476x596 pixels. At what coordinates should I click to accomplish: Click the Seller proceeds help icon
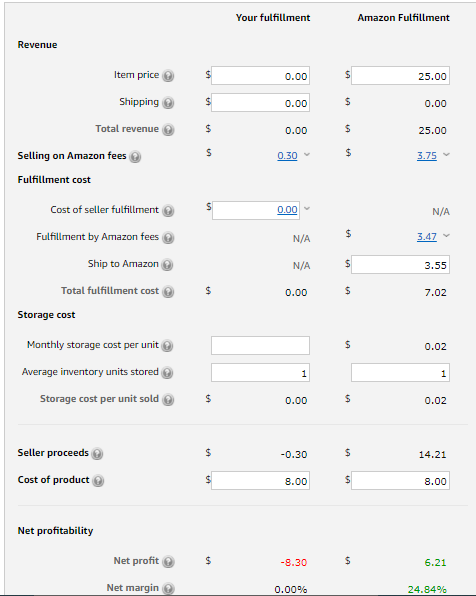click(x=97, y=453)
